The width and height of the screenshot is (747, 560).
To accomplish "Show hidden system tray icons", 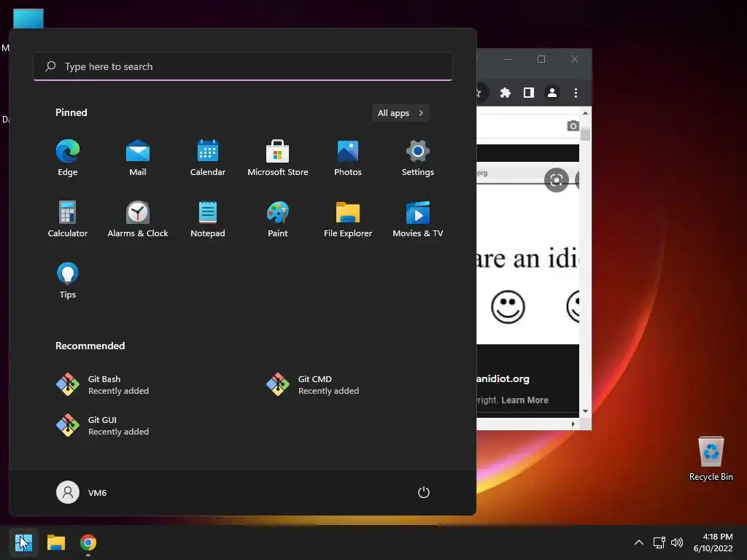I will pyautogui.click(x=639, y=542).
